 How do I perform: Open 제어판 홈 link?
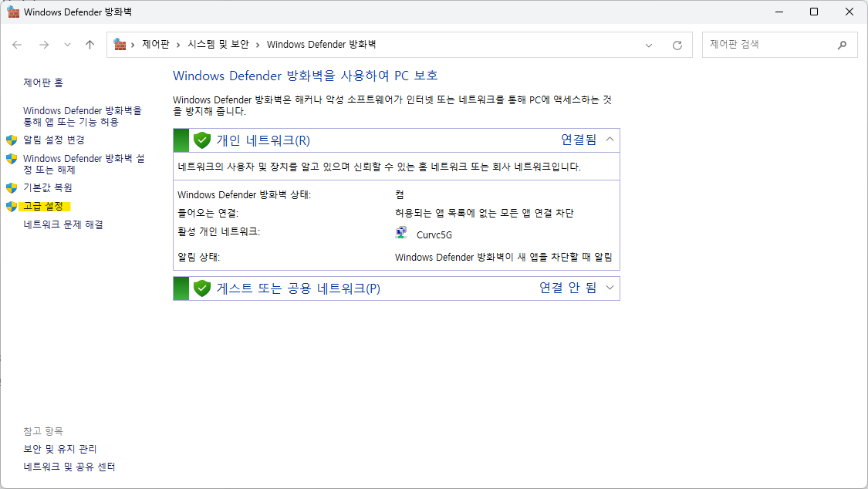point(43,83)
